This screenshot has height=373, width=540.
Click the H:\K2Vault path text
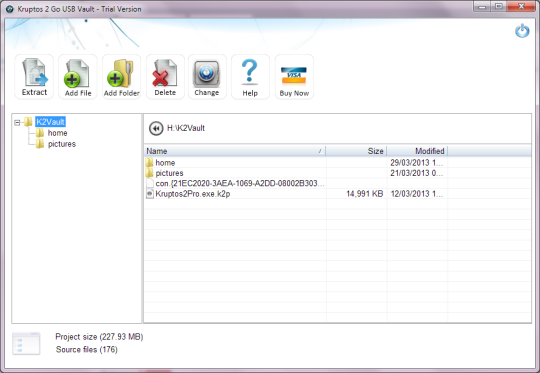pos(186,128)
